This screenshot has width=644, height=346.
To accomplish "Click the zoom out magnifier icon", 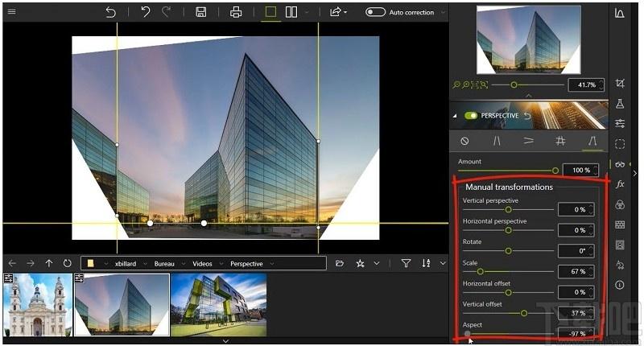I will (x=456, y=85).
